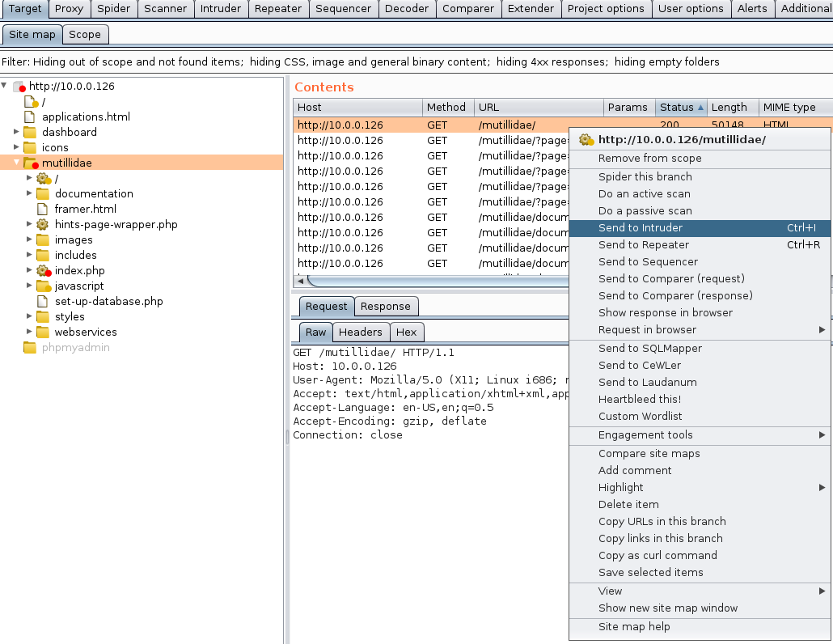The width and height of the screenshot is (833, 644).
Task: Open the Decoder tab
Action: click(407, 9)
